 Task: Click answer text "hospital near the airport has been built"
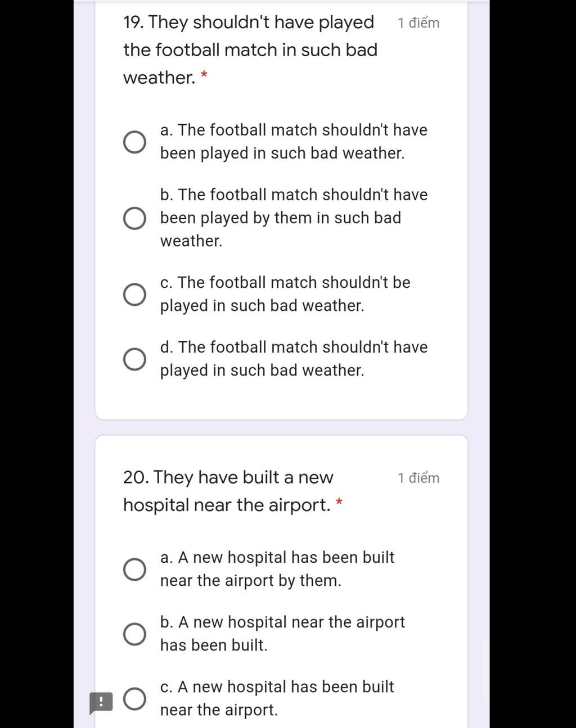282,634
